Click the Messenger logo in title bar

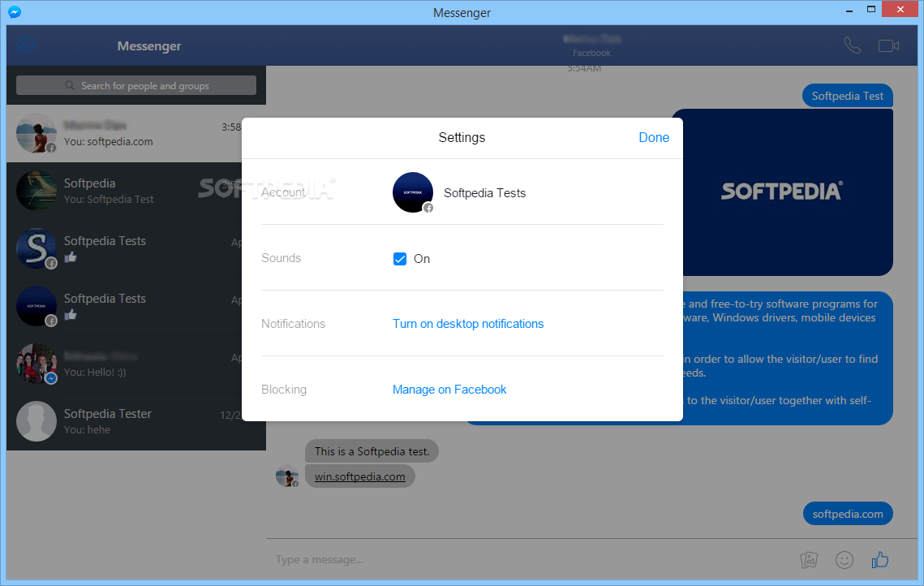tap(15, 12)
